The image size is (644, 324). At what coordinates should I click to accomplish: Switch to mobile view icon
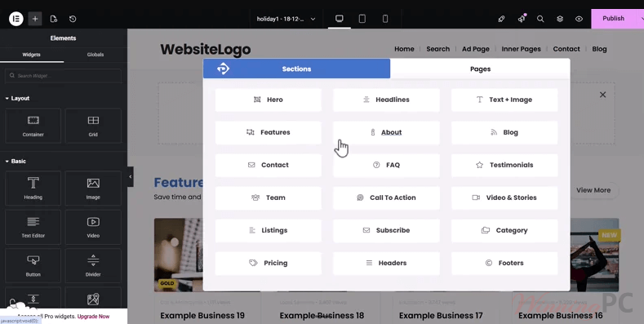click(385, 19)
